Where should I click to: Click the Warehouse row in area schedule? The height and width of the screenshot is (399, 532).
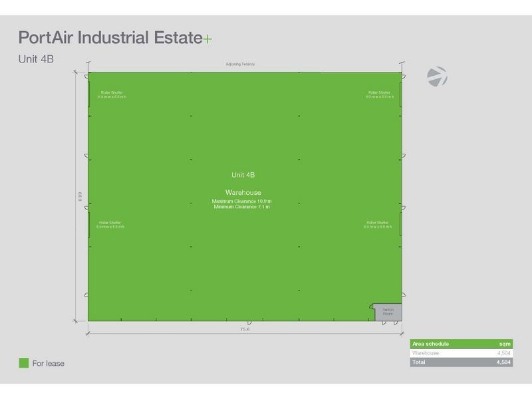tap(462, 353)
